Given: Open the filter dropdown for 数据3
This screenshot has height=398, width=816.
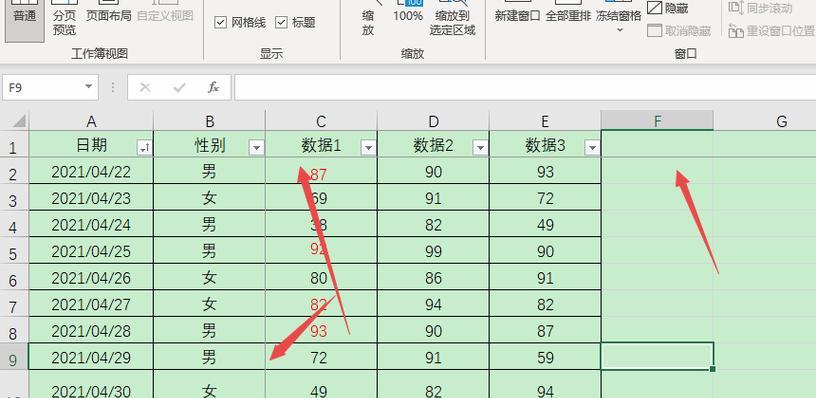Looking at the screenshot, I should 592,148.
